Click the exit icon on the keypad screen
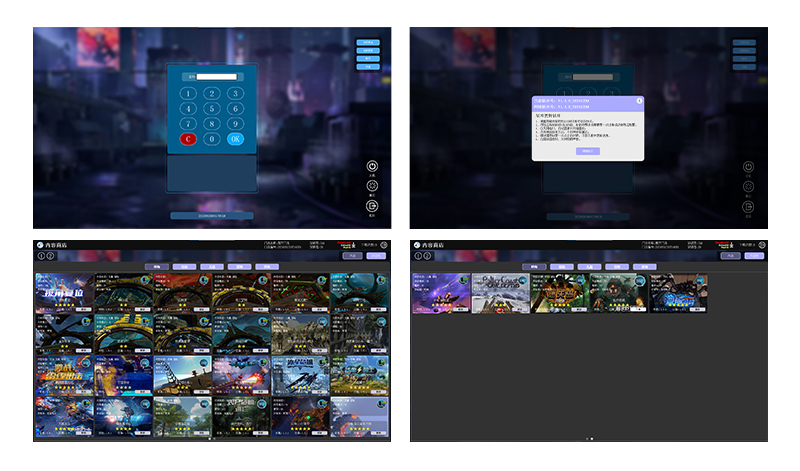Viewport: 800px width, 471px height. 372,207
